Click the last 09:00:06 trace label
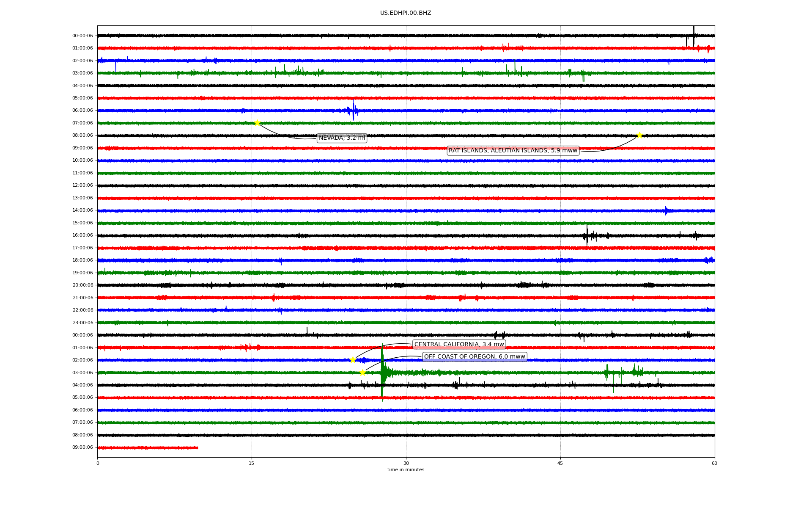Screen dimensions: 812x508 pos(82,447)
